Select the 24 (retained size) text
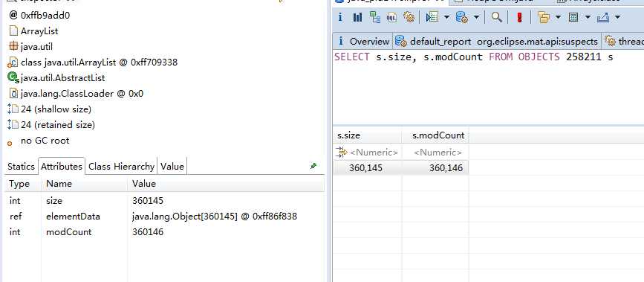644x282 pixels. (x=58, y=124)
